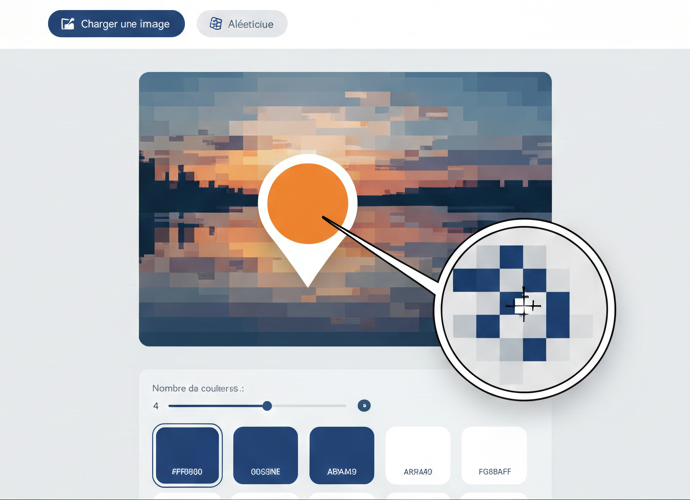Click the round icon at slider's right end
This screenshot has height=500, width=690.
point(364,406)
